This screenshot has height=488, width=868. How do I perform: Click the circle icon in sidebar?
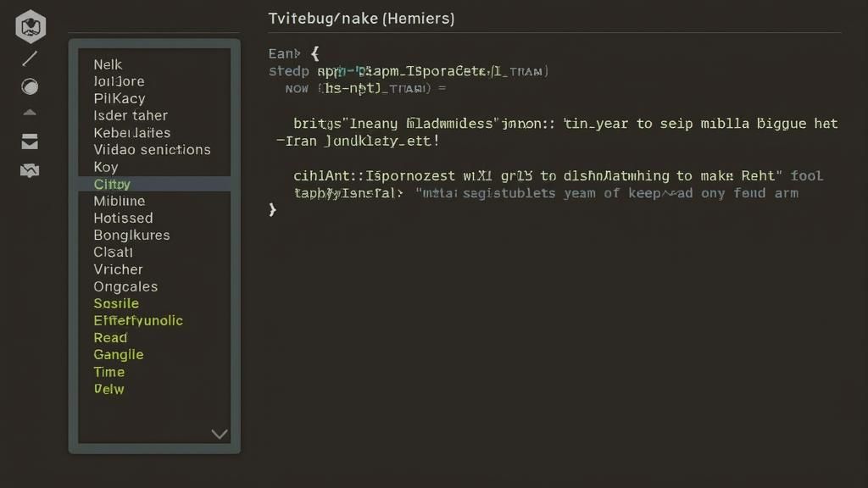click(x=30, y=86)
